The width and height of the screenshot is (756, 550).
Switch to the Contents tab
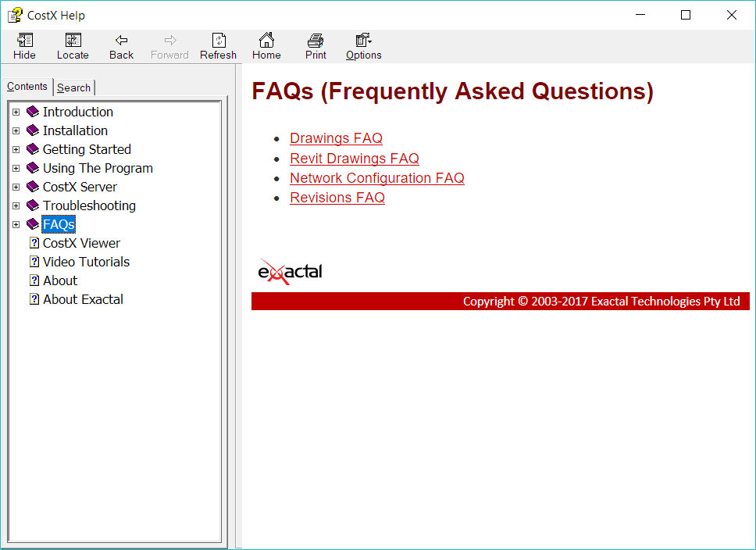coord(27,87)
